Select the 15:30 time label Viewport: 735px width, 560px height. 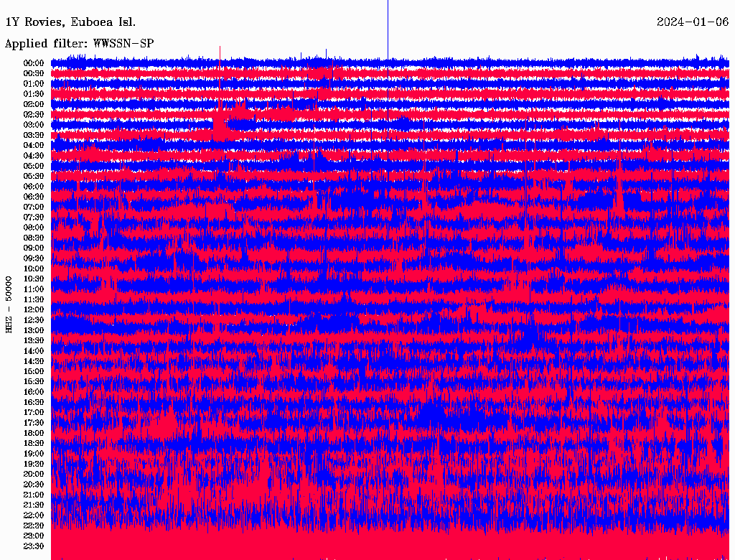click(34, 382)
